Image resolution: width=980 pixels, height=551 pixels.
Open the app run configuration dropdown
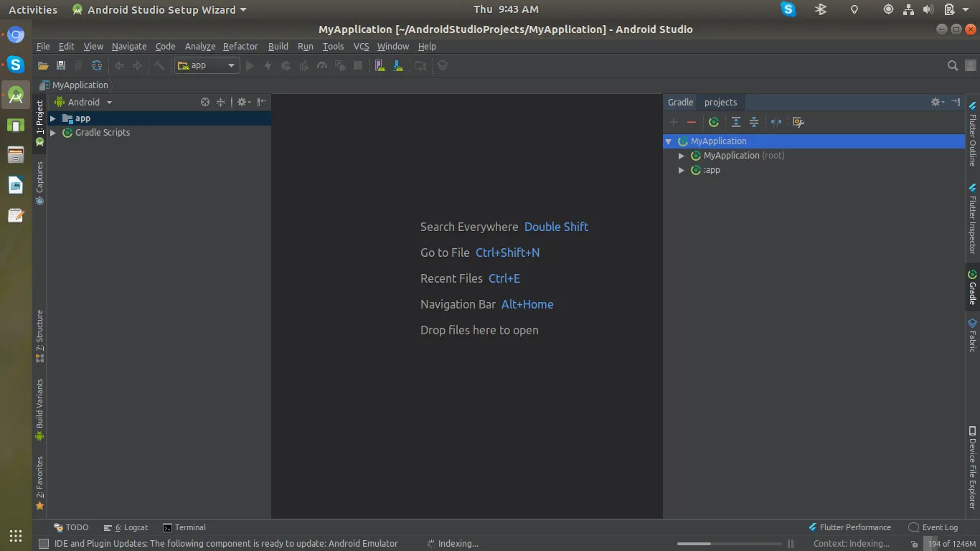tap(207, 65)
